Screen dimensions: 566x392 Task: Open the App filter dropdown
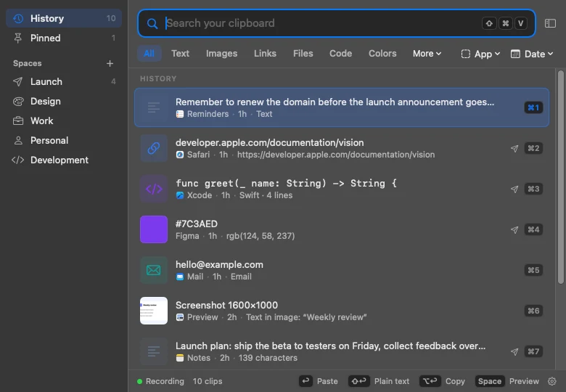click(480, 54)
